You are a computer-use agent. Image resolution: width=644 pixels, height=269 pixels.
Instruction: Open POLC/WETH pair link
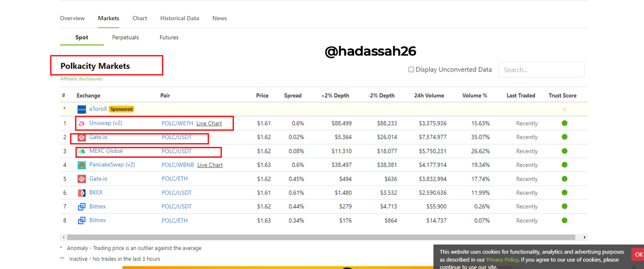[177, 123]
